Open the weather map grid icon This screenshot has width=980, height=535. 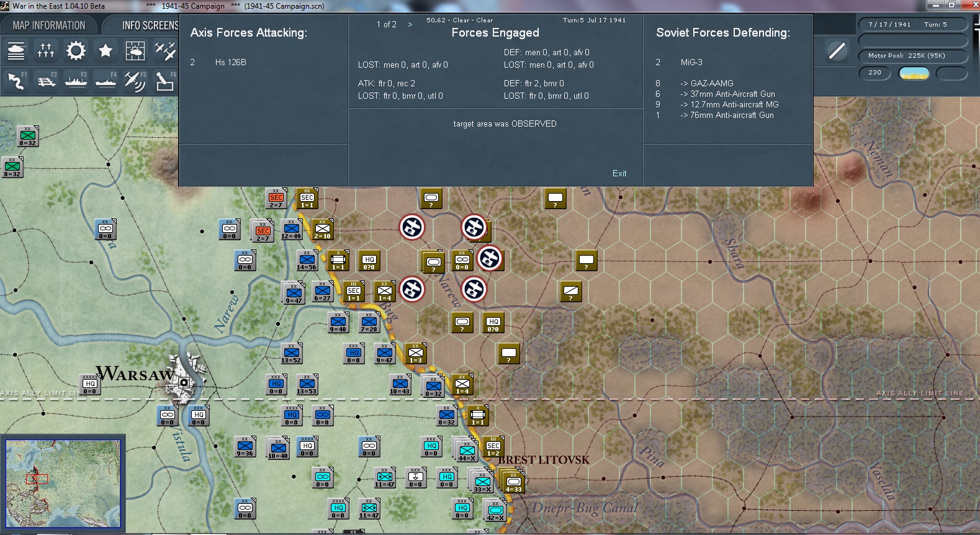pos(135,51)
